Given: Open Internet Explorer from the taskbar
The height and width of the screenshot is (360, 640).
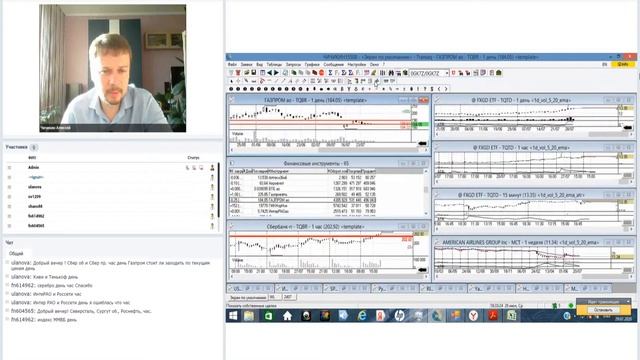Looking at the screenshot, I should 362,316.
